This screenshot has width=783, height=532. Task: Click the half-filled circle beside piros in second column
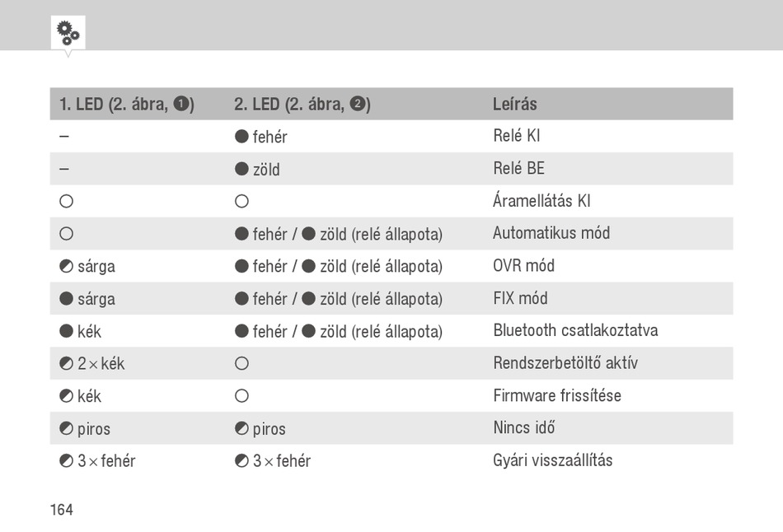coord(241,428)
